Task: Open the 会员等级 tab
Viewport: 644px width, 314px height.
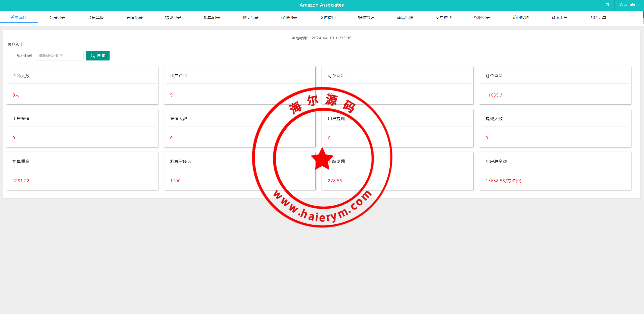Action: pos(96,17)
